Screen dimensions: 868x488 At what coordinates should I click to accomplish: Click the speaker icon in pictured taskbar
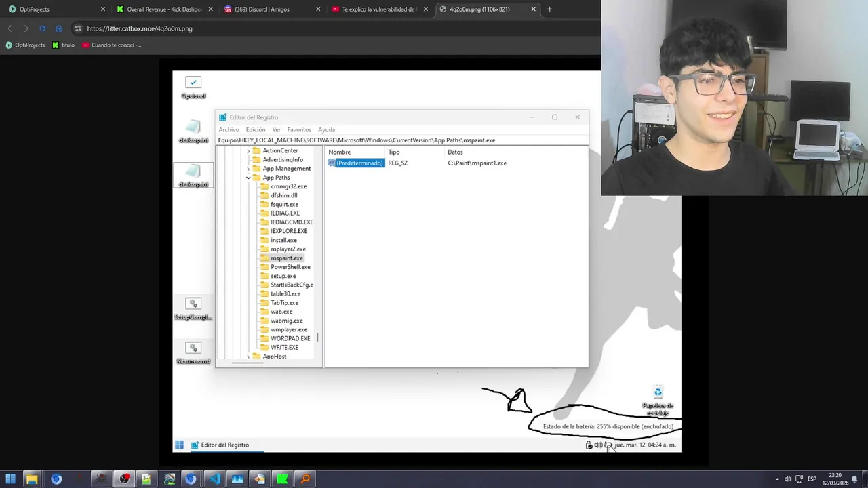[598, 445]
